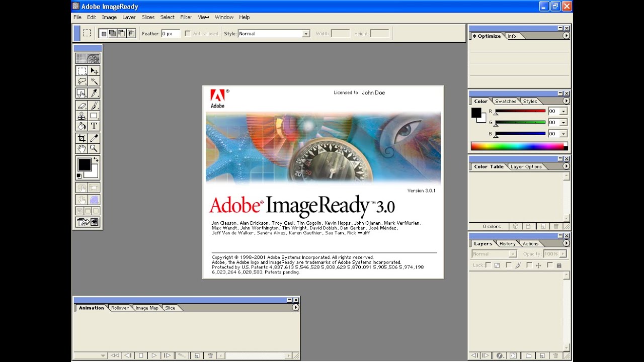
Task: Select the Clone Stamp tool
Action: pos(82,116)
